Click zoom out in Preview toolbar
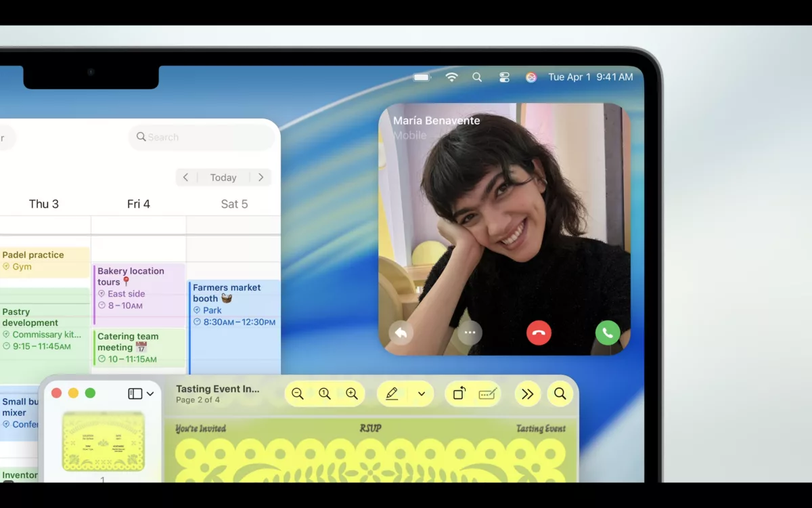 298,394
